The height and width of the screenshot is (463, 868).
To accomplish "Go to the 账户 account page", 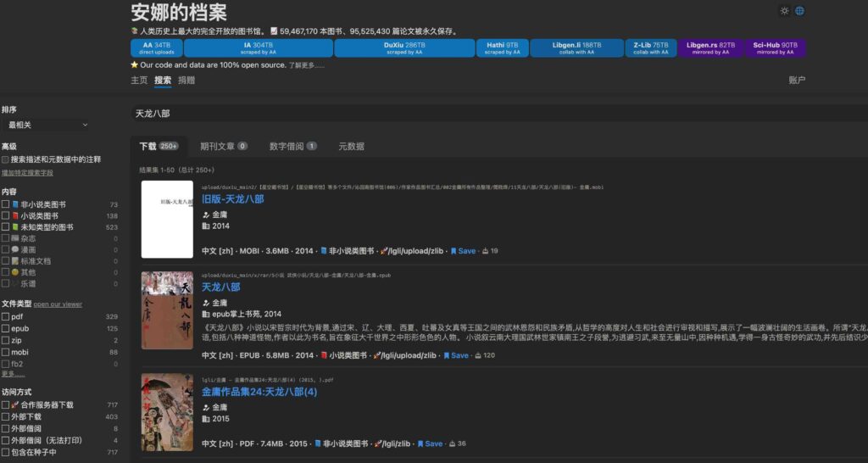I will click(796, 81).
